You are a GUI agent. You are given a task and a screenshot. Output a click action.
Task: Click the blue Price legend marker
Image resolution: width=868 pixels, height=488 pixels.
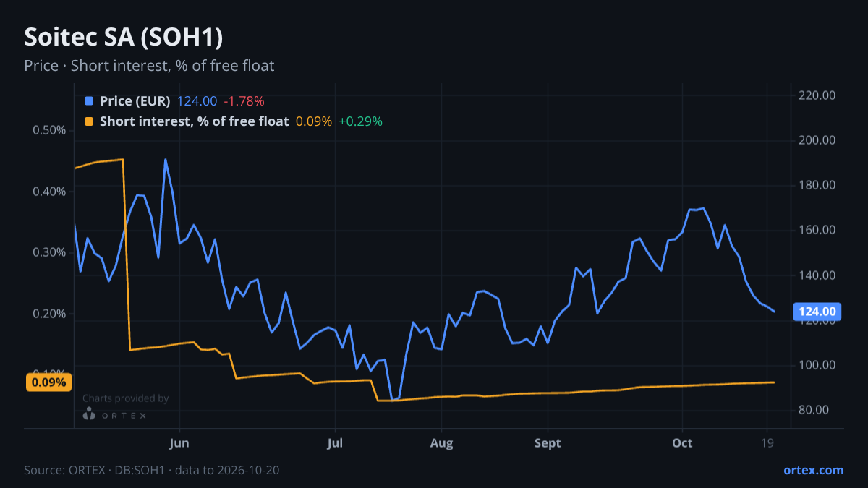point(89,101)
